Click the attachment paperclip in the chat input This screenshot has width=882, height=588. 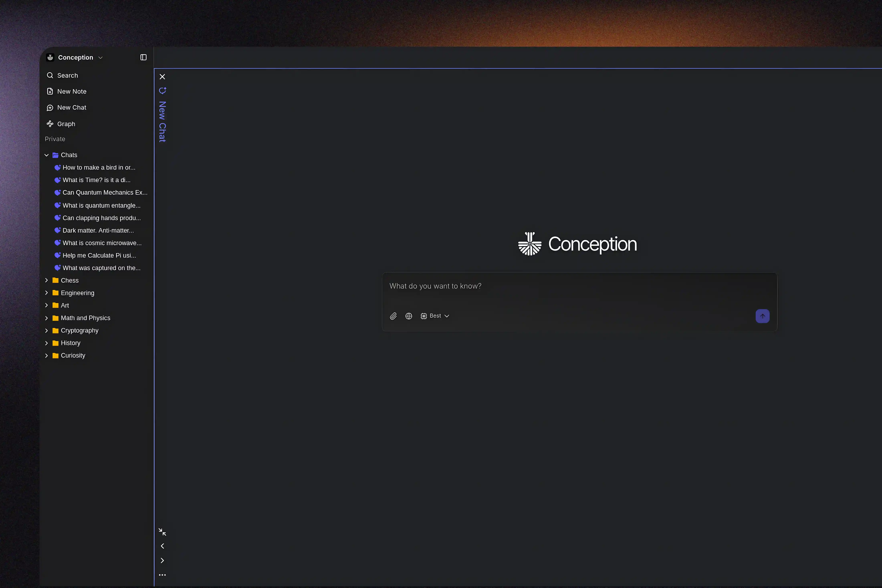(393, 316)
